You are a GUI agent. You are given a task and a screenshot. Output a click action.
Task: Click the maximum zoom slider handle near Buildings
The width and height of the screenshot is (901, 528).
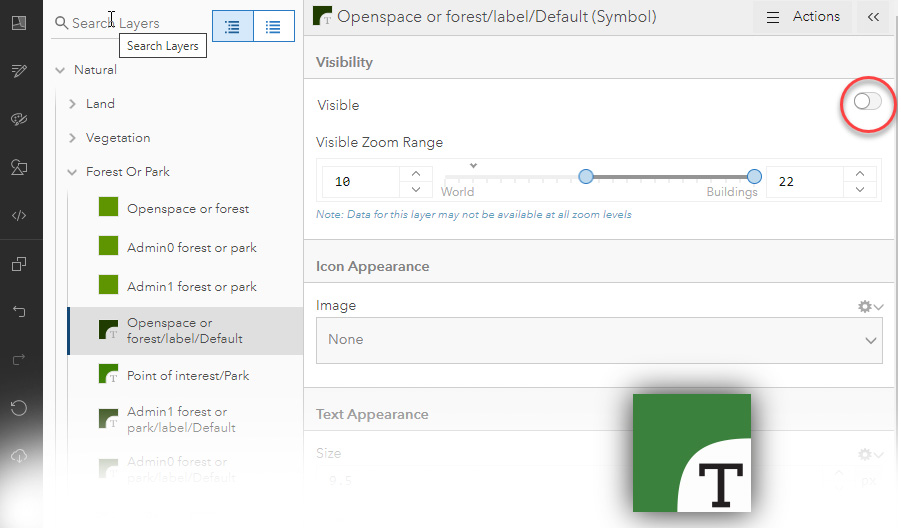click(754, 177)
